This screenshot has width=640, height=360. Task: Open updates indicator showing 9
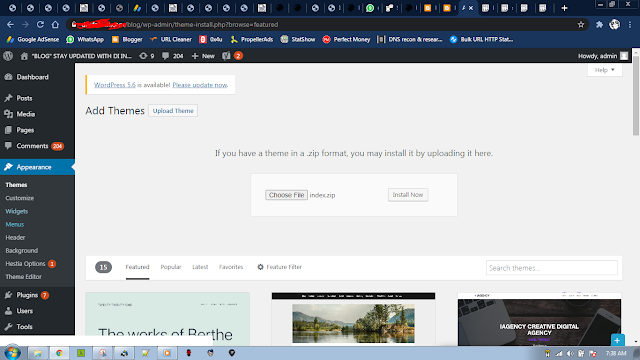[147, 56]
